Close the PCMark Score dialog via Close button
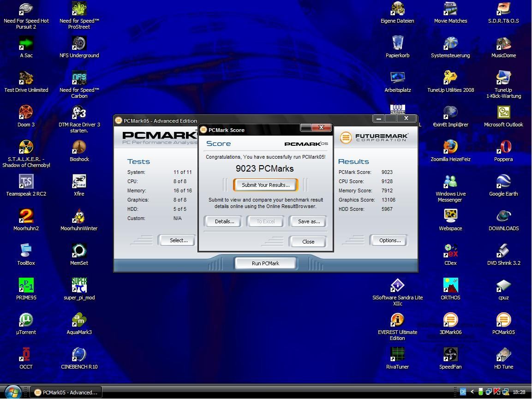This screenshot has width=532, height=399. (308, 242)
